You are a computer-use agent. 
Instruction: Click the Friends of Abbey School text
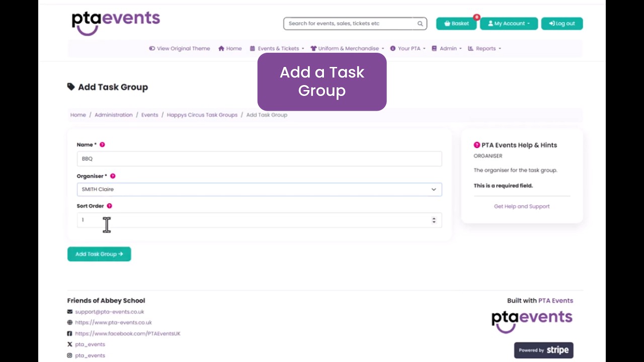[x=106, y=301]
